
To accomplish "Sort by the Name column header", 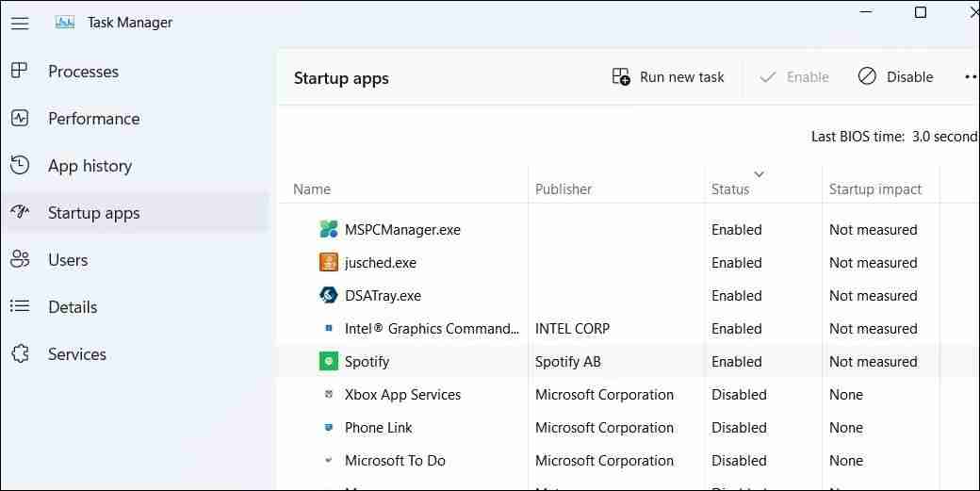I will 312,189.
